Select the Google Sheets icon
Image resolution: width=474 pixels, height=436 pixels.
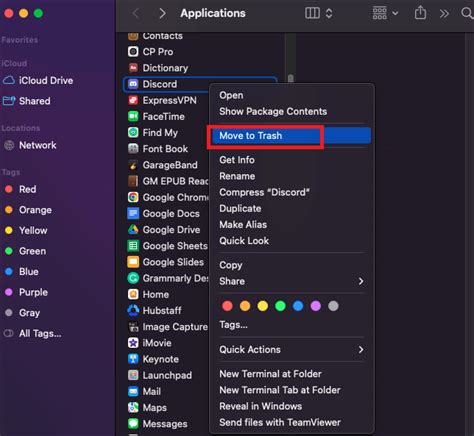[133, 246]
